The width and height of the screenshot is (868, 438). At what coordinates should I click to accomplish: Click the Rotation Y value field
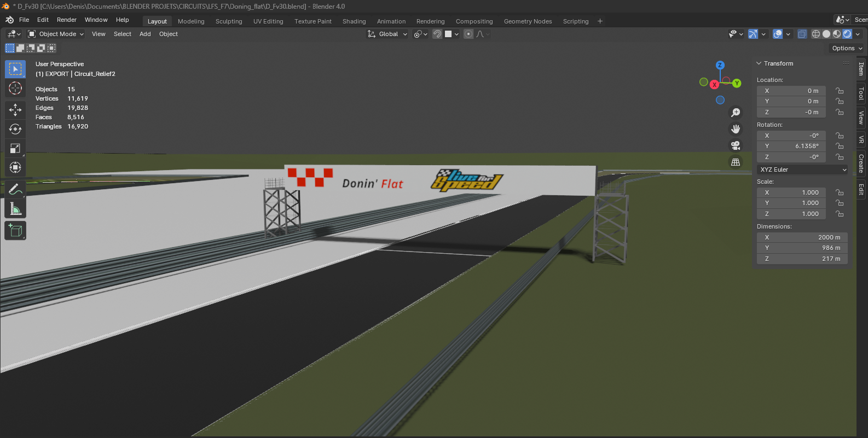pyautogui.click(x=791, y=146)
